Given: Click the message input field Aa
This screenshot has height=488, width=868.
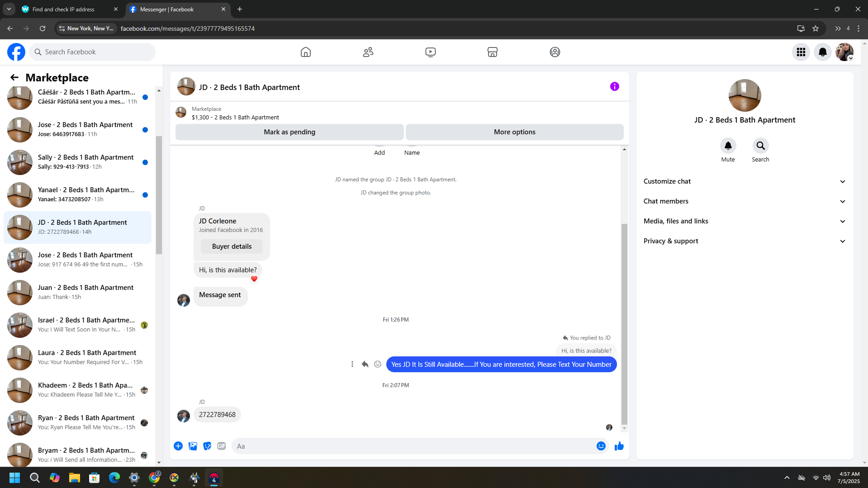Looking at the screenshot, I should 414,446.
